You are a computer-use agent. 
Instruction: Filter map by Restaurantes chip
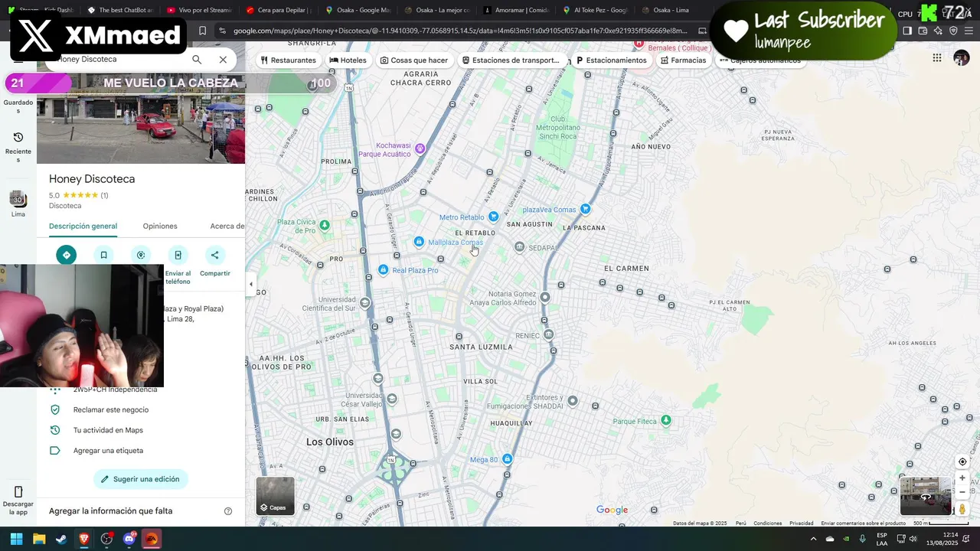pos(288,60)
